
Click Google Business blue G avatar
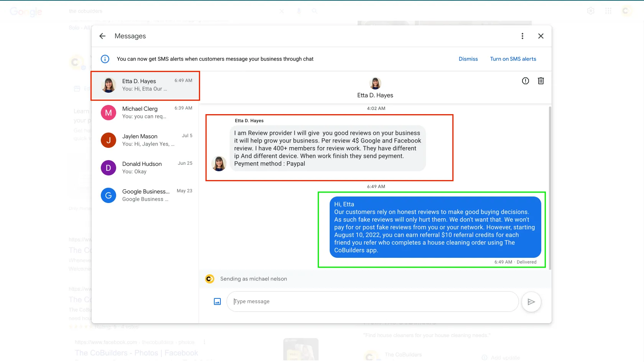point(108,195)
